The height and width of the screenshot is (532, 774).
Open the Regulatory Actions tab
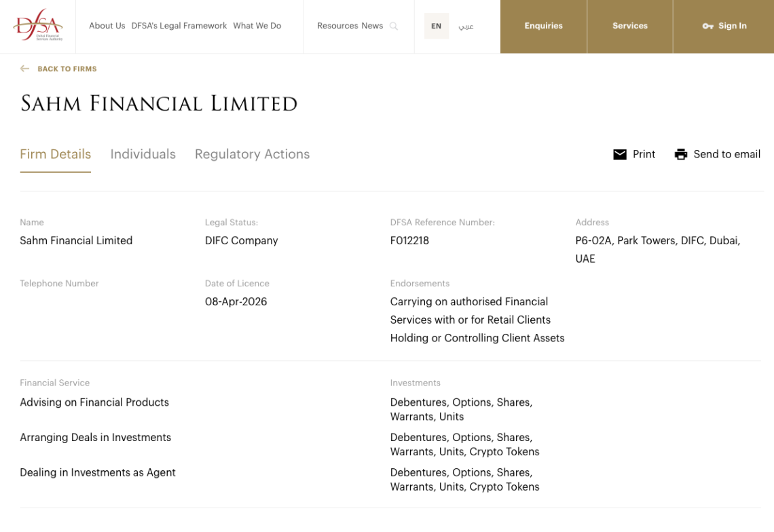tap(252, 154)
